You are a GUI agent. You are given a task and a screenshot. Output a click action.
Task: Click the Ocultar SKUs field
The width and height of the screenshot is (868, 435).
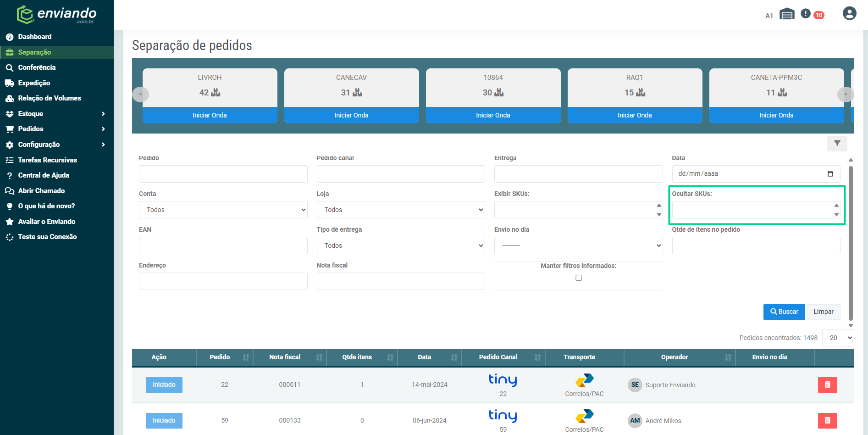pos(756,210)
